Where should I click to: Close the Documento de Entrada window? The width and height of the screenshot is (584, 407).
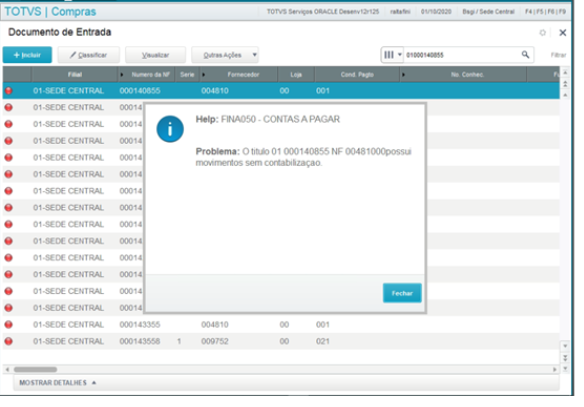point(562,33)
